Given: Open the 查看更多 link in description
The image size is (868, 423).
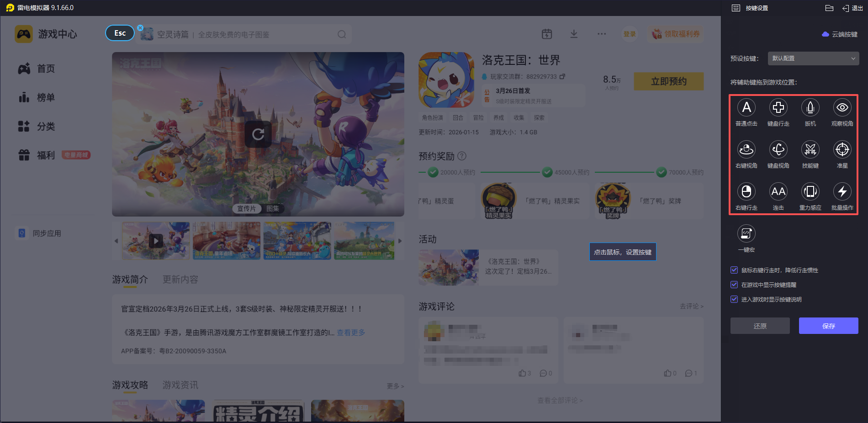Looking at the screenshot, I should click(x=351, y=333).
